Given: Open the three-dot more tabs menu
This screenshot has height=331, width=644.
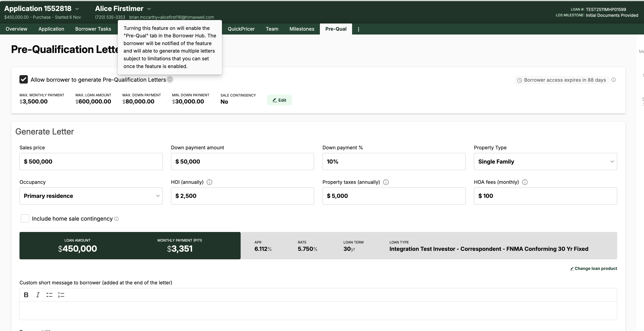Looking at the screenshot, I should tap(358, 29).
